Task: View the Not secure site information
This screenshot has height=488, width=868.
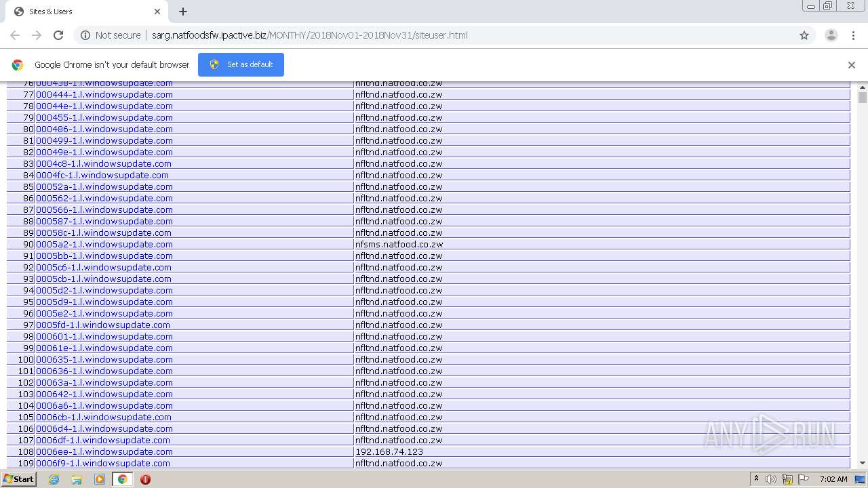Action: tap(111, 35)
